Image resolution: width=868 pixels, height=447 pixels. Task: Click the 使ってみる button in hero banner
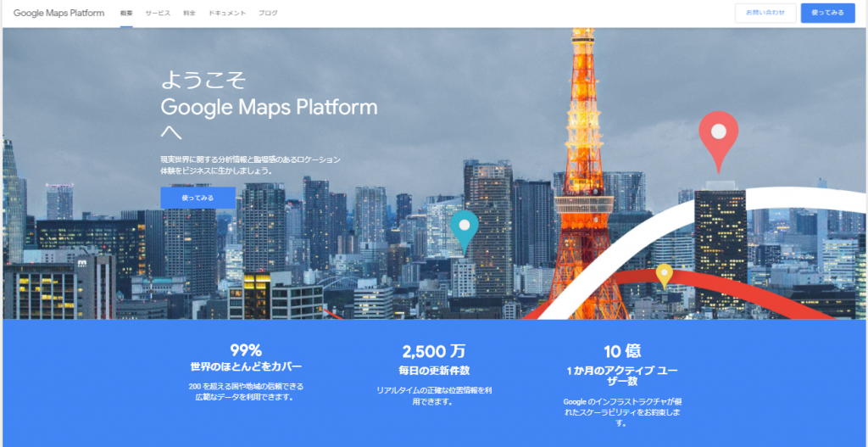(198, 198)
